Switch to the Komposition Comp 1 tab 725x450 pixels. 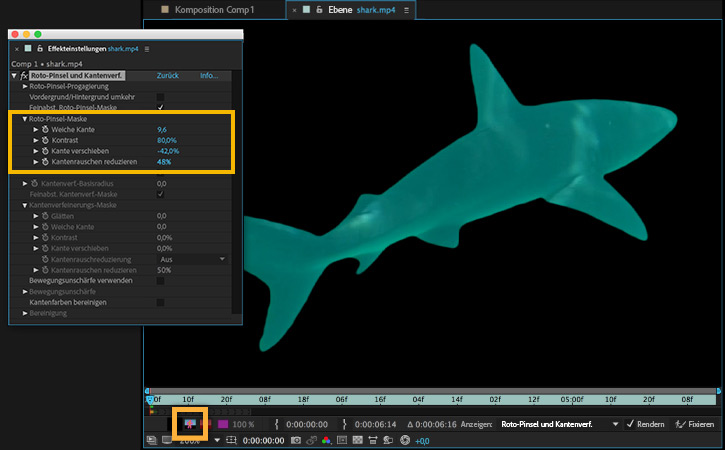pos(214,9)
